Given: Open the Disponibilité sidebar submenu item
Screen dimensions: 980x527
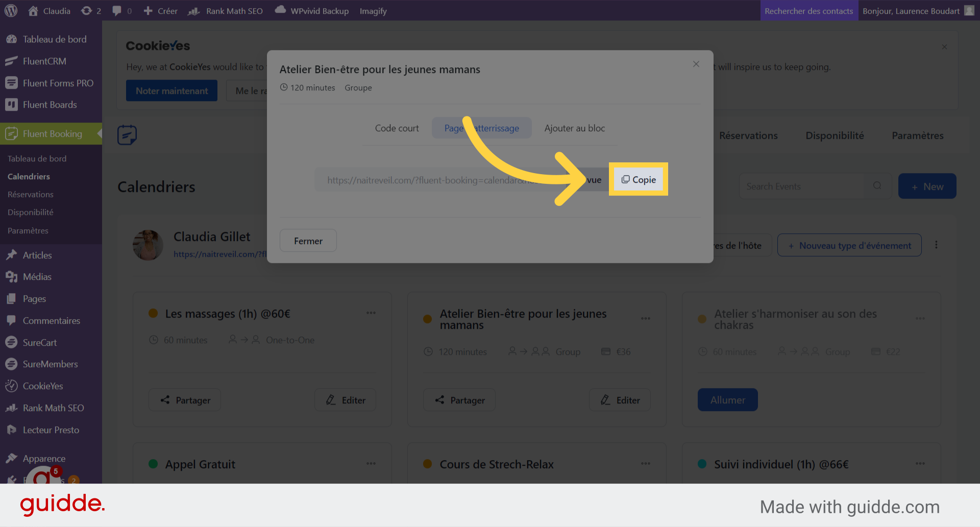Looking at the screenshot, I should pos(30,212).
